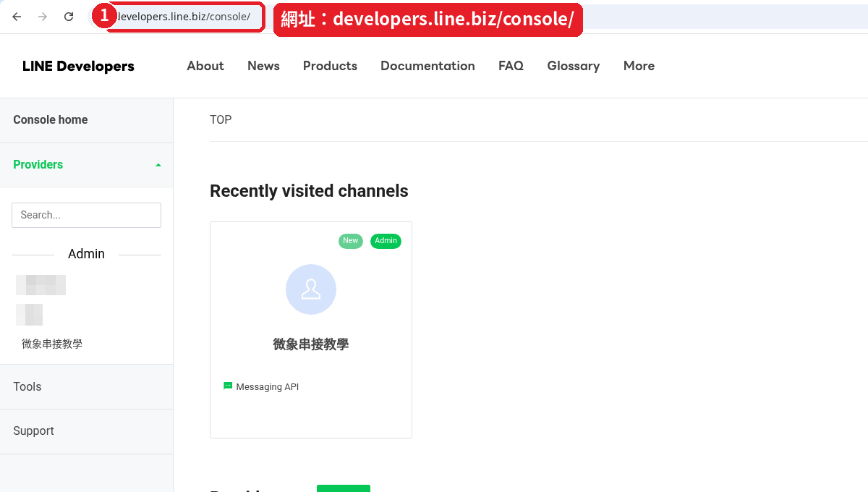Click the channel avatar icon

[x=311, y=289]
